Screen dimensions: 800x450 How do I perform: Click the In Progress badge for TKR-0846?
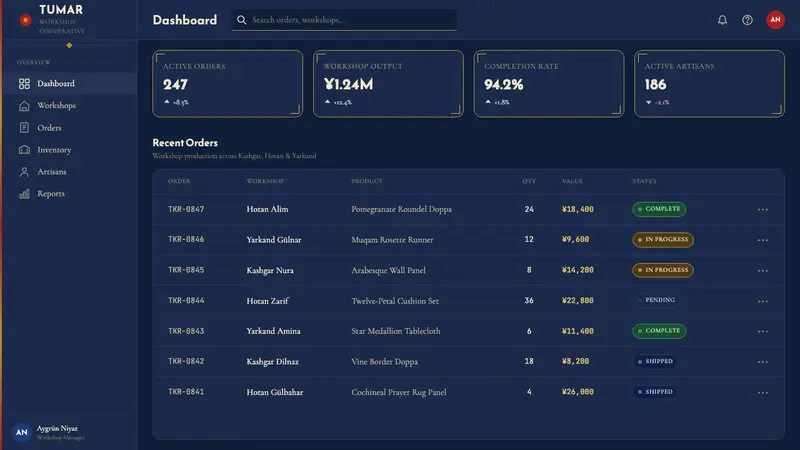[x=663, y=240]
